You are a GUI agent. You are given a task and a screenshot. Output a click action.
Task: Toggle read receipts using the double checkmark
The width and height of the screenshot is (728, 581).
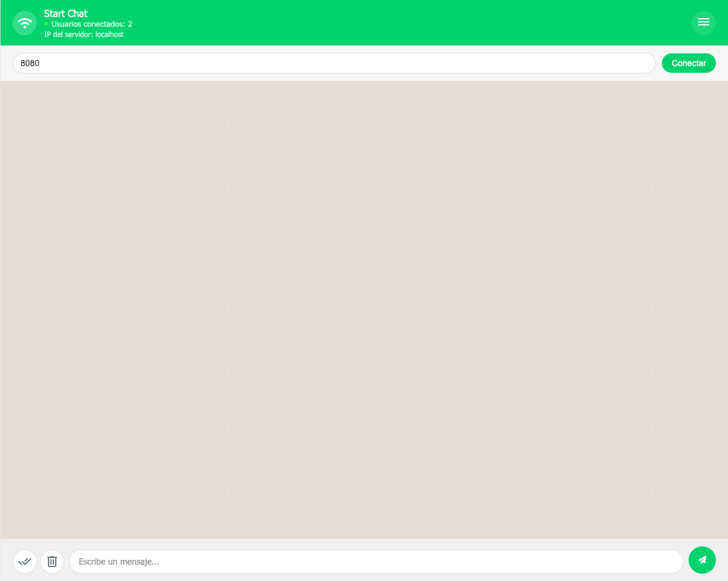[24, 561]
